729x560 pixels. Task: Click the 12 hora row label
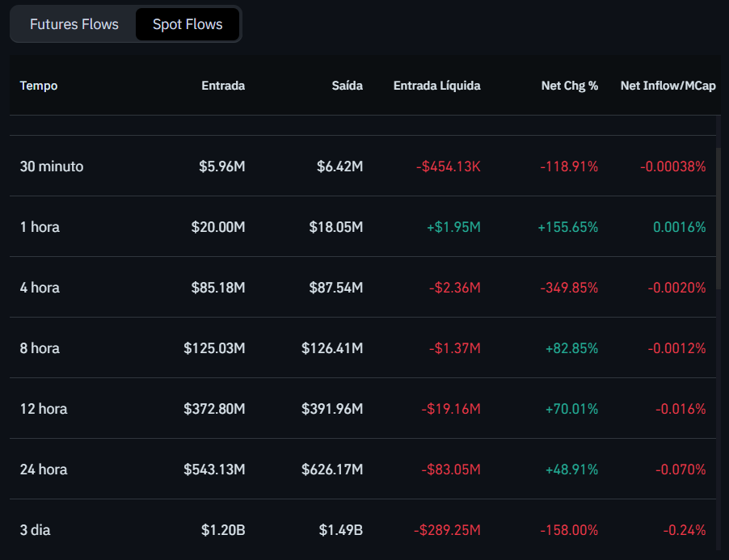tap(42, 409)
